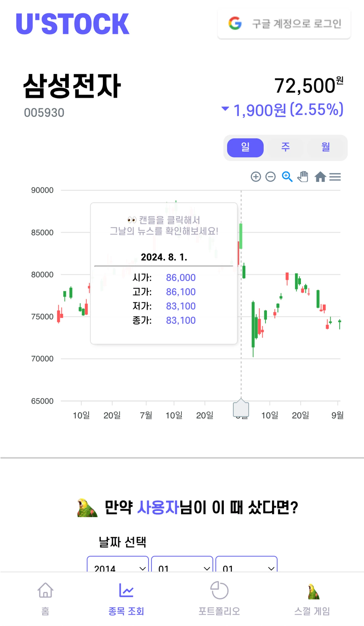Click the x-axis crosshair date marker

241,408
